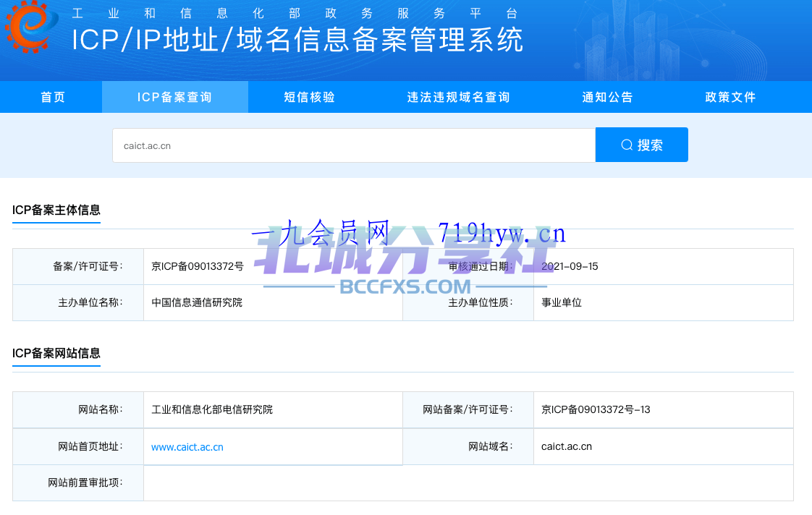Click the 主办单位性质 label cell
Image resolution: width=812 pixels, height=515 pixels.
[x=468, y=303]
